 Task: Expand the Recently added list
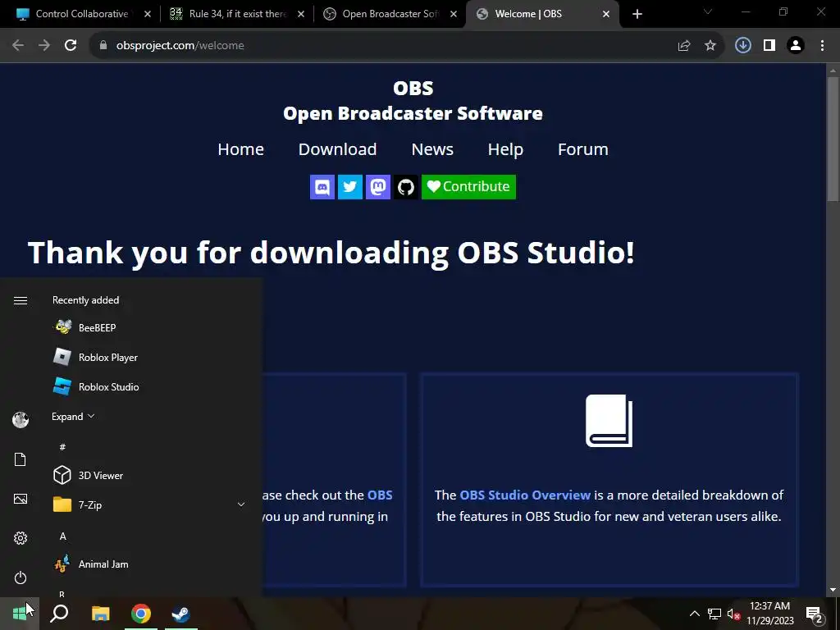[x=73, y=416]
